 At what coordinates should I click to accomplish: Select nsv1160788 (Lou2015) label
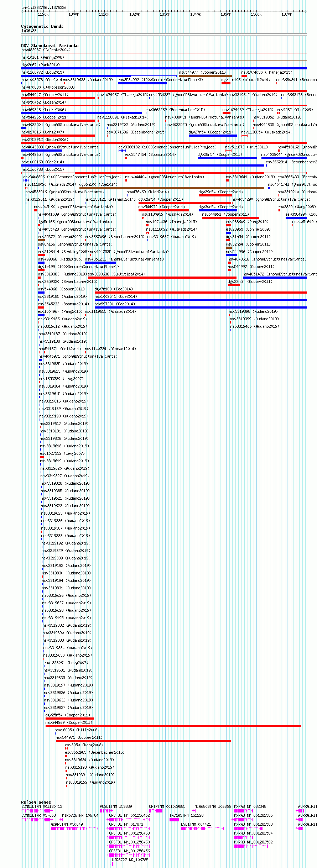(x=43, y=170)
